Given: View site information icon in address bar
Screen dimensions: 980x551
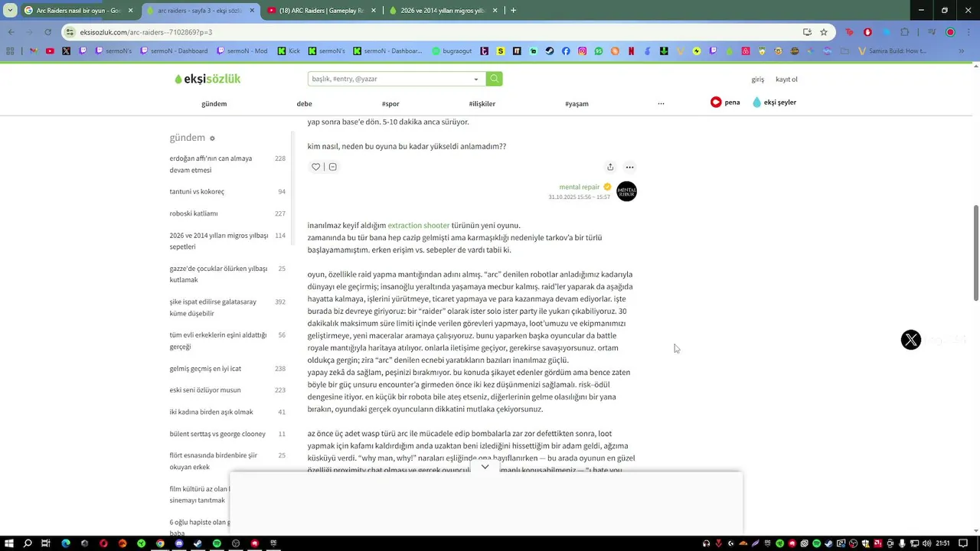Looking at the screenshot, I should 70,32.
